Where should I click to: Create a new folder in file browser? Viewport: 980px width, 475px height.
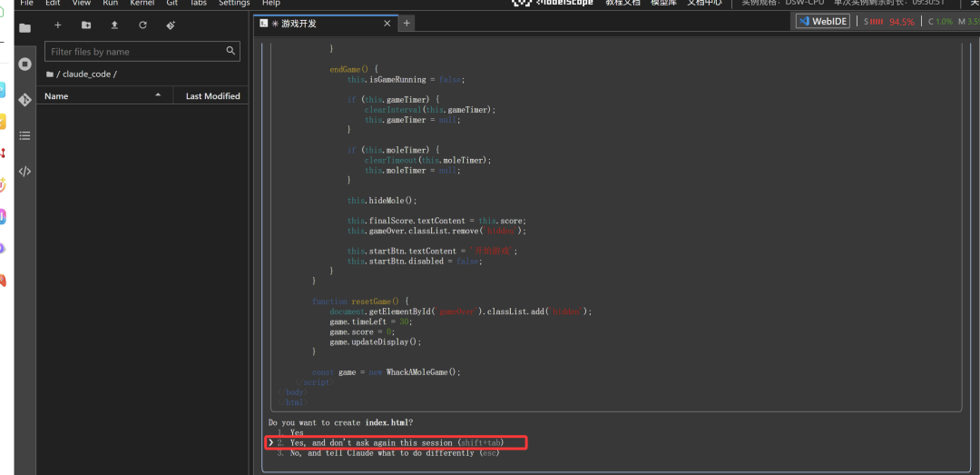(86, 25)
